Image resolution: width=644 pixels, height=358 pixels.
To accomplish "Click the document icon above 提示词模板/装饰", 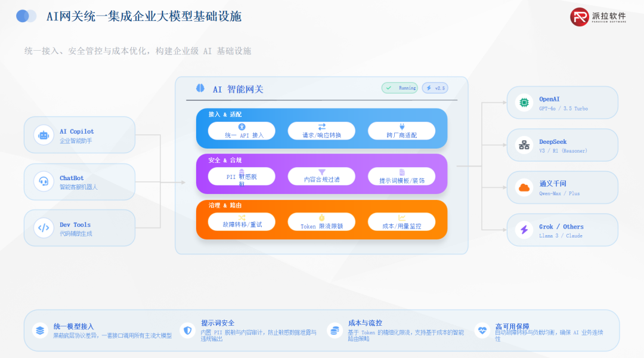I will click(402, 172).
